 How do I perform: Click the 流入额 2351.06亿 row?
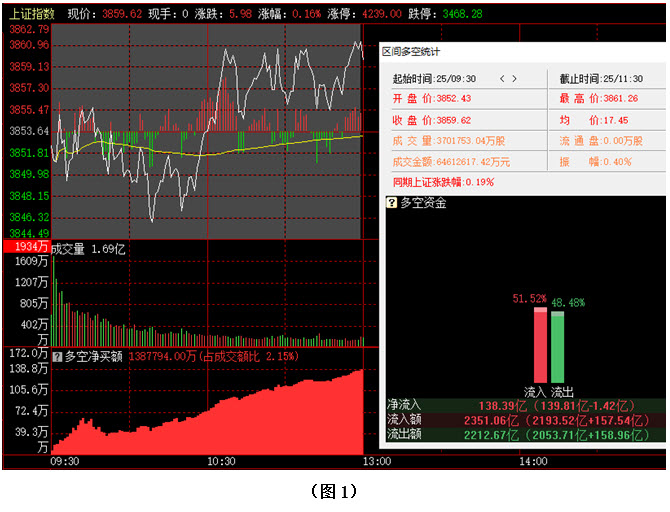point(526,420)
